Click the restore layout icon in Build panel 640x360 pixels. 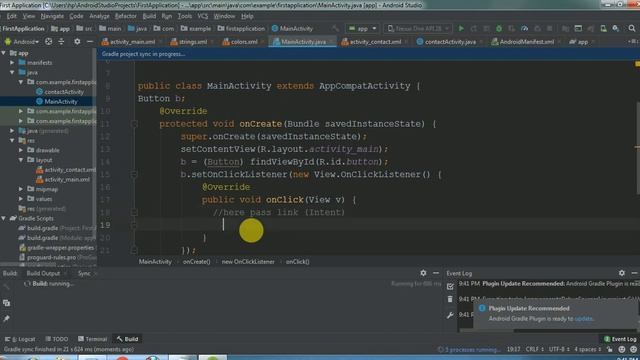(x=7, y=303)
